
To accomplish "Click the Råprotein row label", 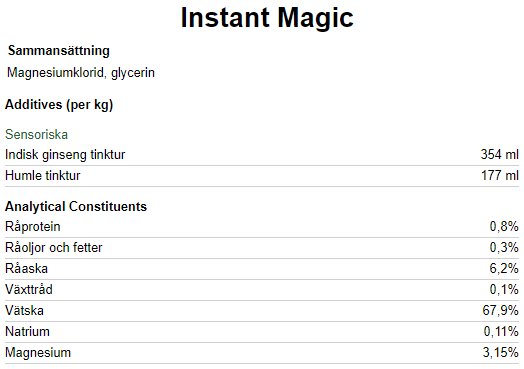I will 33,227.
